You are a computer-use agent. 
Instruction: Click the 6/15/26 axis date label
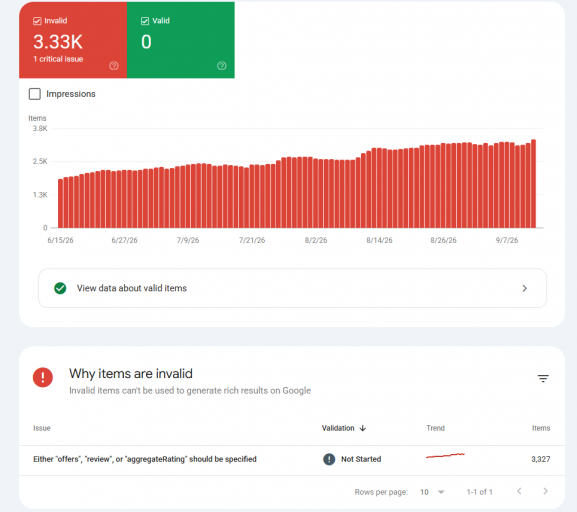point(60,240)
